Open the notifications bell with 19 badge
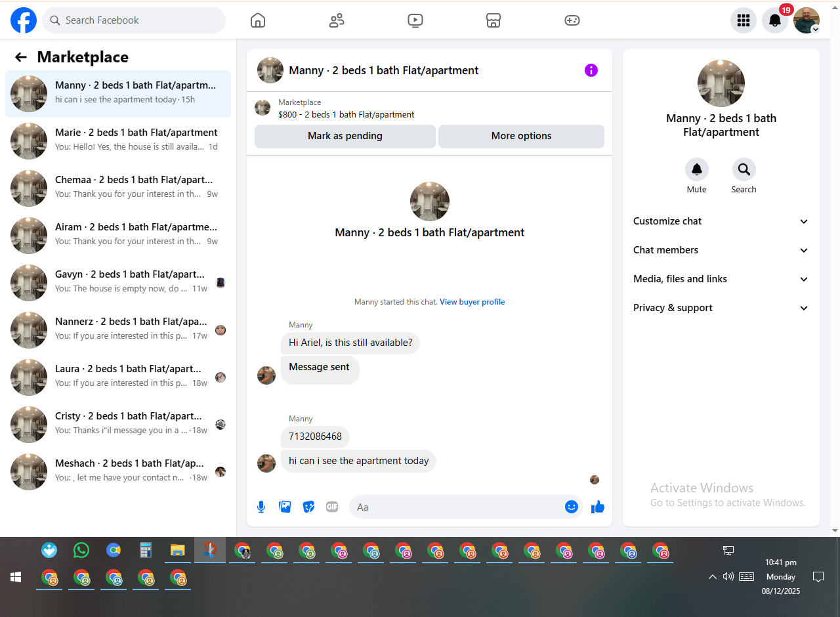The height and width of the screenshot is (617, 840). 775,20
